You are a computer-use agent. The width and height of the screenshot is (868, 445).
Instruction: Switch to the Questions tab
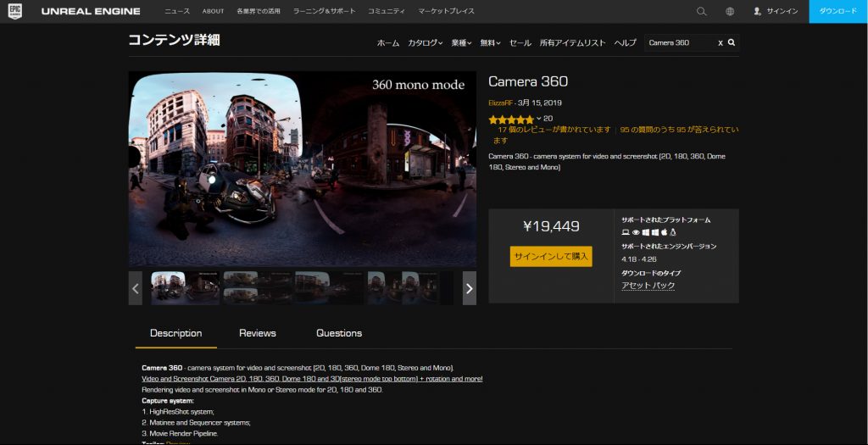pos(339,333)
